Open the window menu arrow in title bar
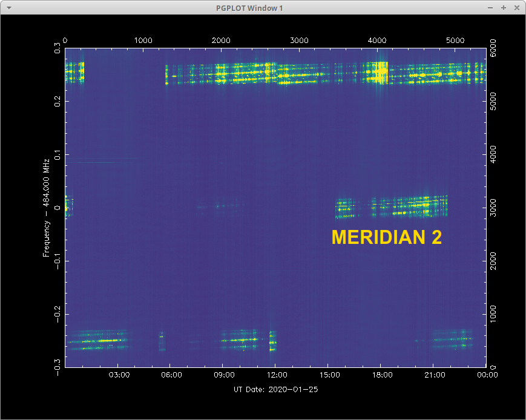The height and width of the screenshot is (420, 526). pyautogui.click(x=9, y=8)
